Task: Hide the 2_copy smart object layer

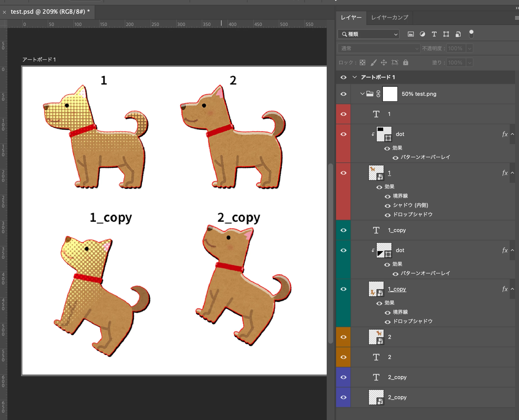Action: coord(343,397)
